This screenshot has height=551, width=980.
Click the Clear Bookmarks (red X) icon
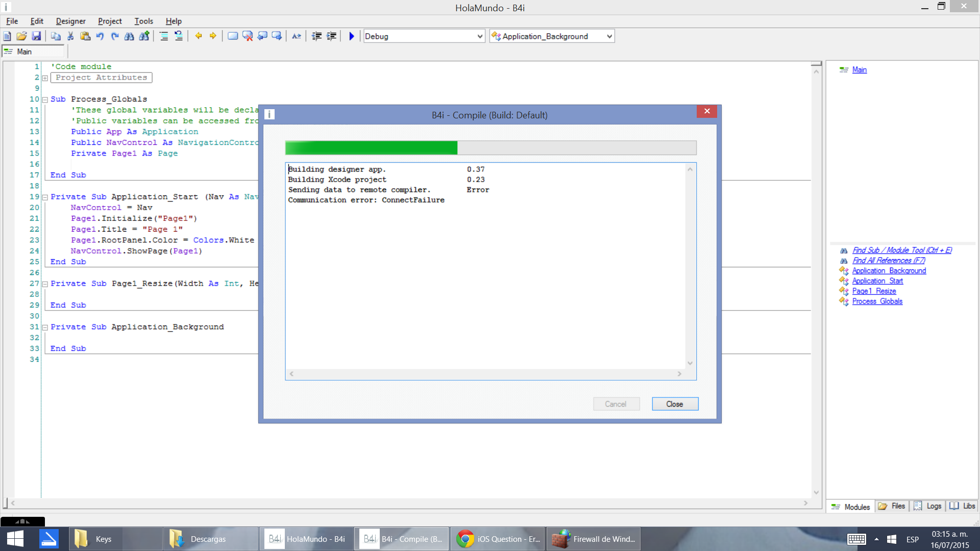[248, 36]
